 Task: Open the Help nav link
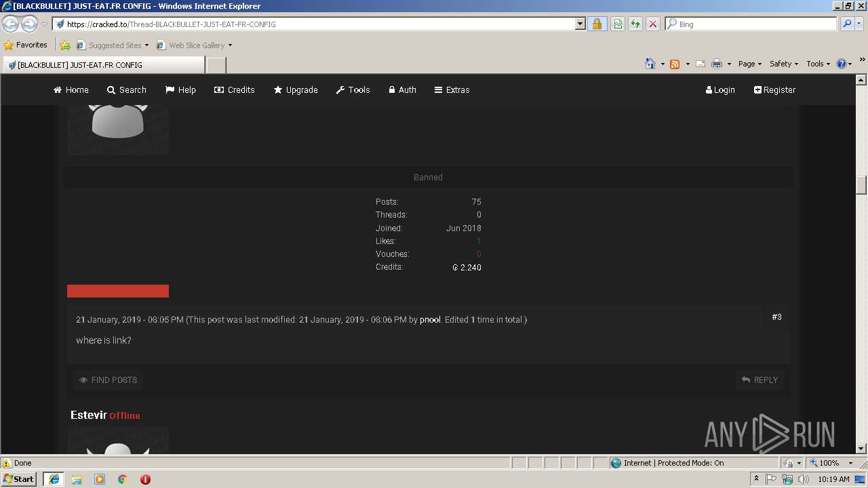(180, 89)
